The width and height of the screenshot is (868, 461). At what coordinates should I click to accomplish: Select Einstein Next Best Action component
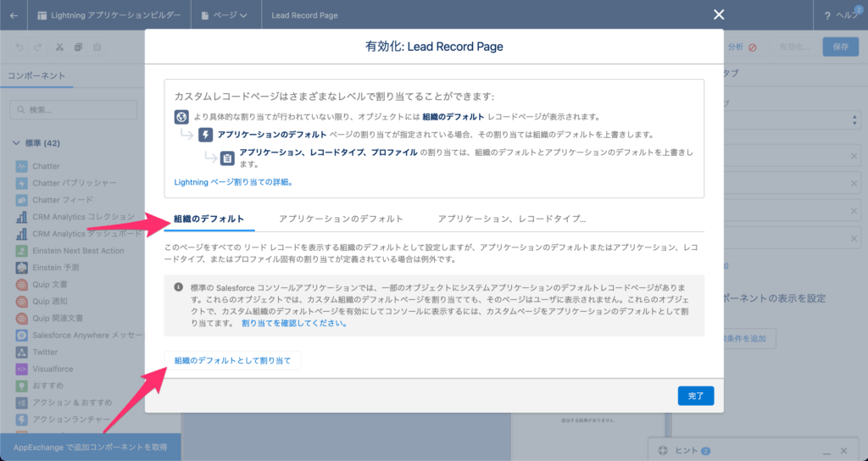coord(70,251)
